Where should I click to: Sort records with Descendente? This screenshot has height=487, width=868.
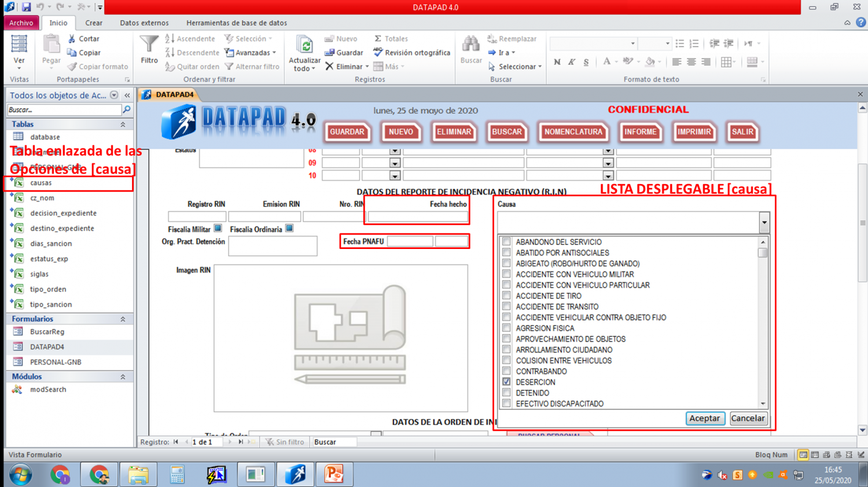pos(192,53)
